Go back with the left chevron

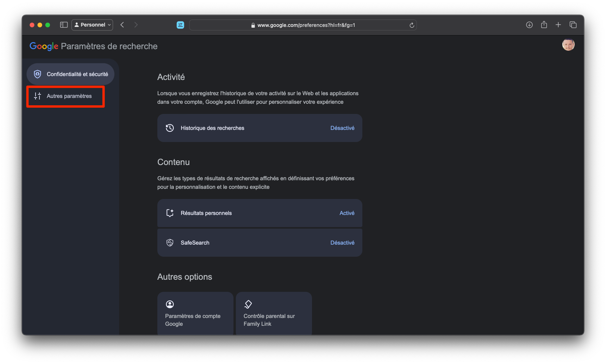coord(122,25)
